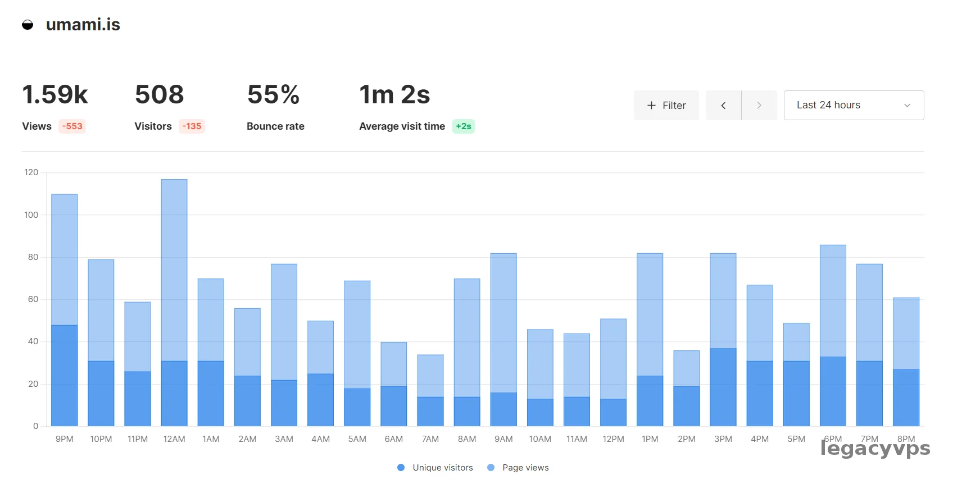The height and width of the screenshot is (484, 980).
Task: Click the 9PM unique visitors bar segment
Action: coord(65,375)
